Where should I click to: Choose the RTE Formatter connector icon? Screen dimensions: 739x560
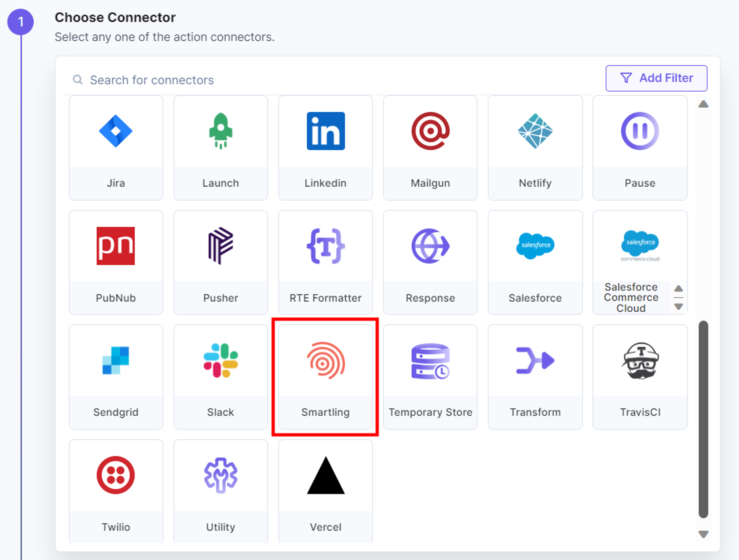click(x=326, y=246)
